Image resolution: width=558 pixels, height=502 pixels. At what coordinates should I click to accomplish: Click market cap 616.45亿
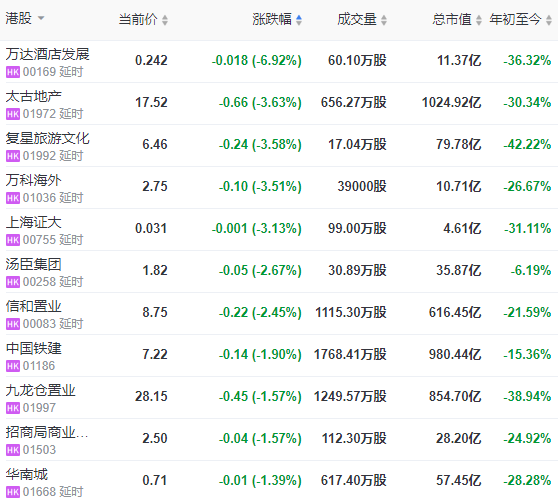455,312
